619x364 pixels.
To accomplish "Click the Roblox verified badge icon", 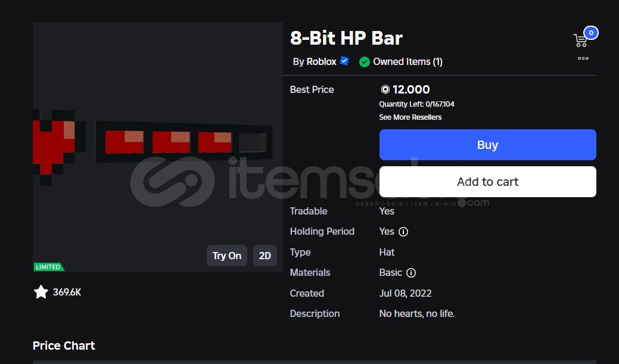I will tap(344, 61).
